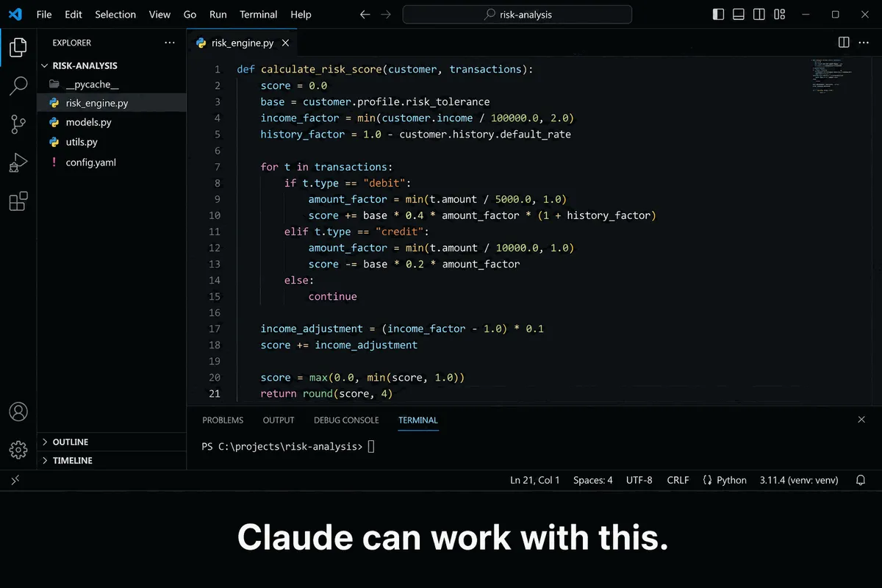This screenshot has height=588, width=882.
Task: Switch to the PROBLEMS panel tab
Action: [223, 420]
